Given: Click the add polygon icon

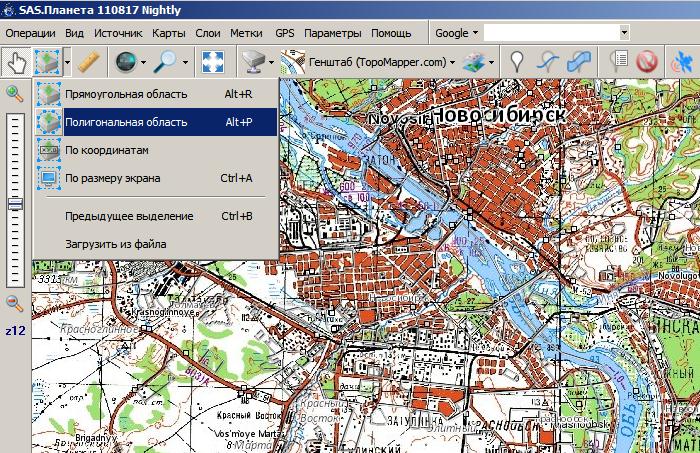Looking at the screenshot, I should point(579,62).
